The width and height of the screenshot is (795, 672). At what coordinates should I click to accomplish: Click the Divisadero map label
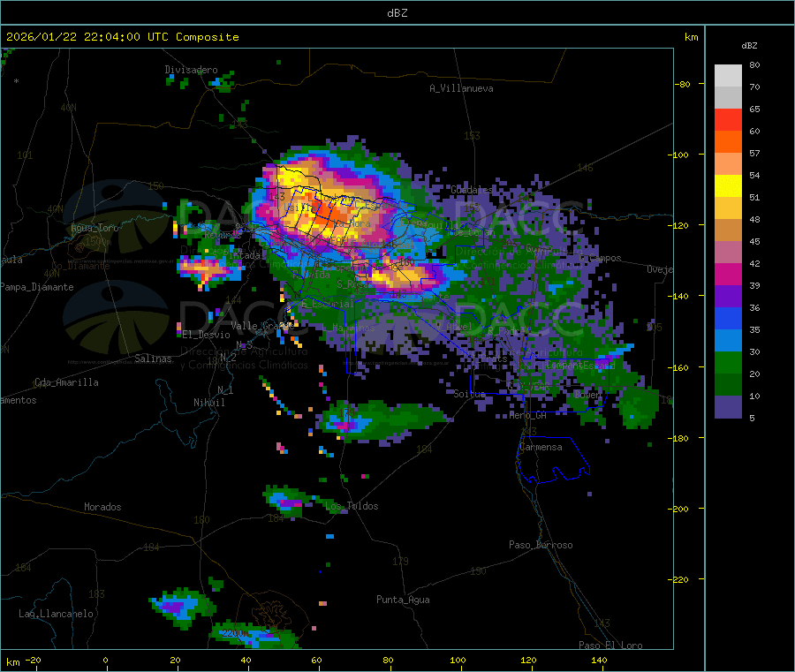[191, 70]
